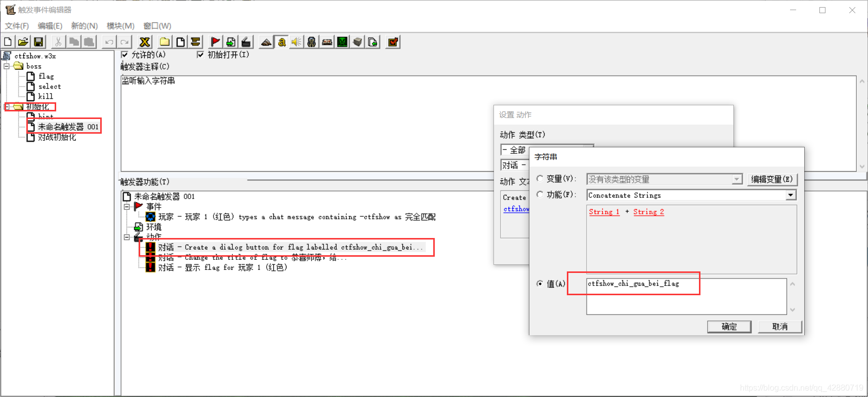The height and width of the screenshot is (397, 868).
Task: Click the value field containing ctfshow_chi_gua_bei_flag
Action: point(686,296)
